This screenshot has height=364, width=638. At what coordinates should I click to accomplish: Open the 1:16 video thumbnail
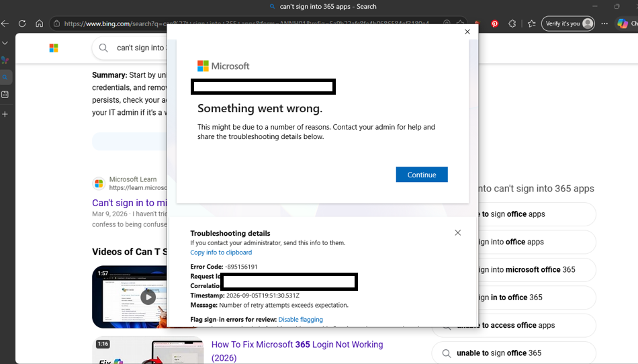pyautogui.click(x=148, y=350)
